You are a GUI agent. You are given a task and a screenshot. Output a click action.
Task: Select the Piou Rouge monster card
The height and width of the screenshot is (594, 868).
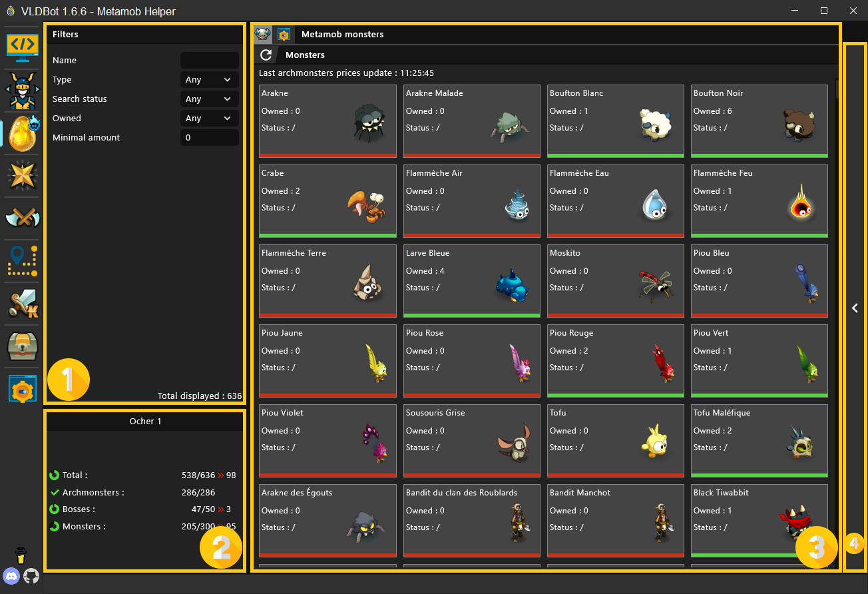616,360
